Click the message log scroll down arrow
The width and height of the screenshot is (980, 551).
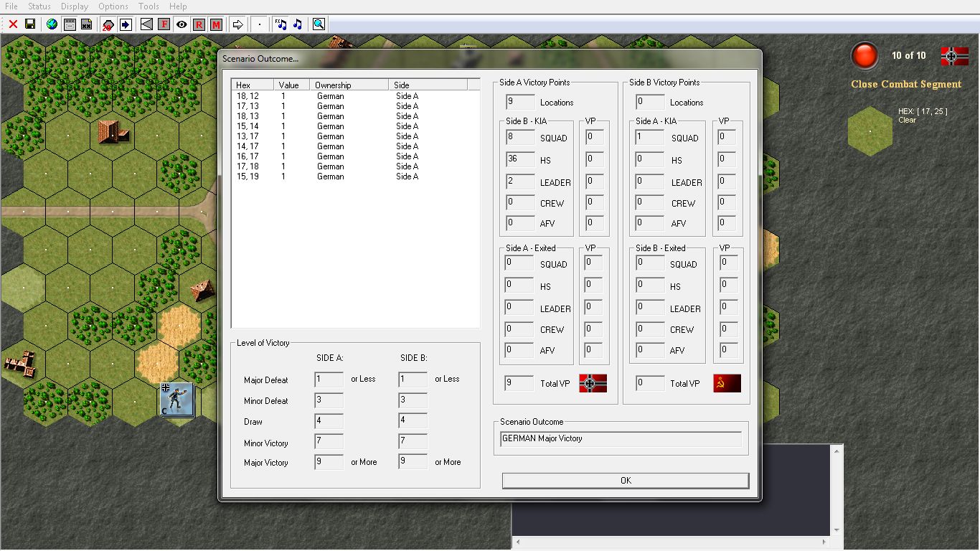coord(837,530)
